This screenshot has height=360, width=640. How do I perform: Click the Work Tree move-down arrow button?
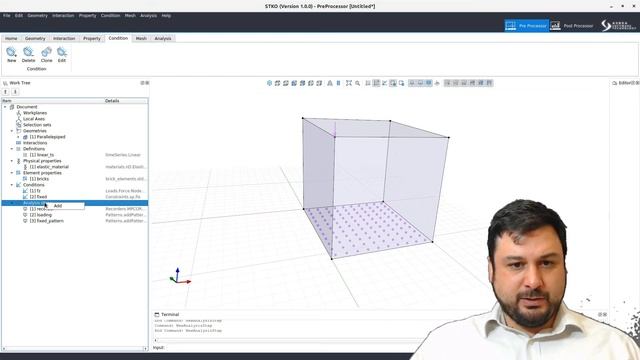point(15,92)
